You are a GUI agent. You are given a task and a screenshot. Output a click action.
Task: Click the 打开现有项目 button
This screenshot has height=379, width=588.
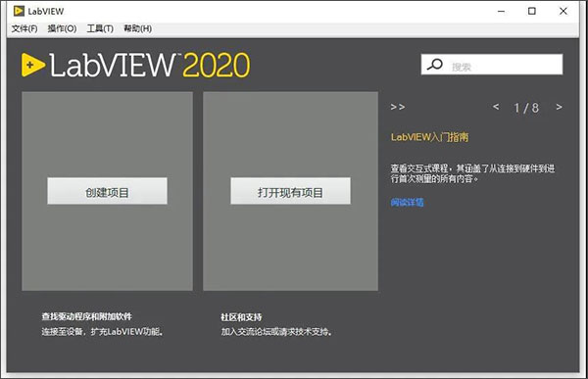(291, 191)
